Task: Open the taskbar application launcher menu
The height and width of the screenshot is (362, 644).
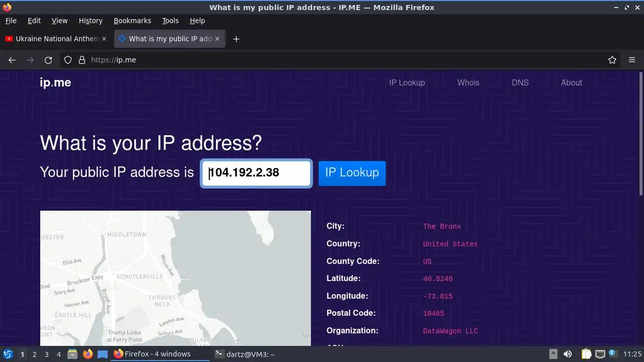Action: (8, 354)
